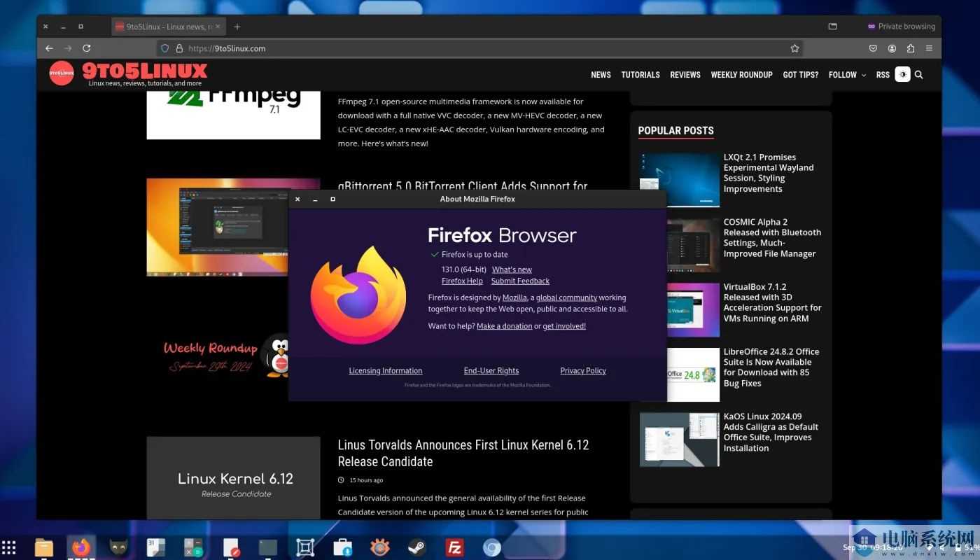Click the 9to5Linux round logo

62,73
